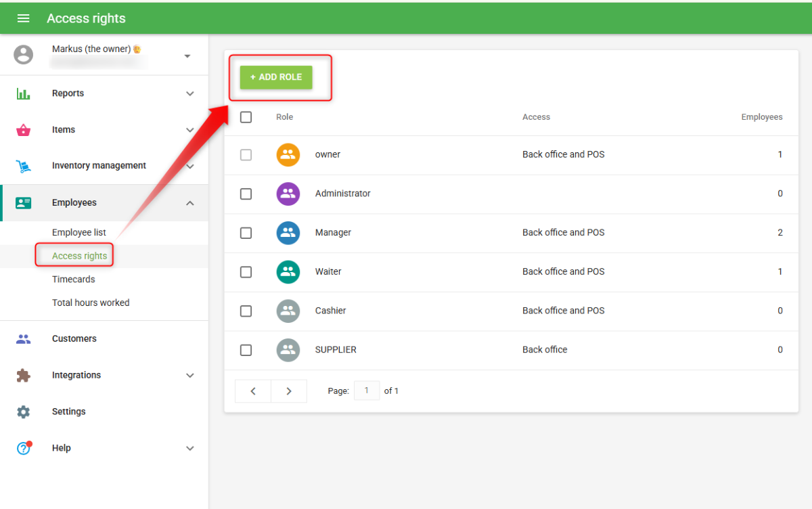This screenshot has height=509, width=812.
Task: Click the page number input field
Action: [x=367, y=390]
